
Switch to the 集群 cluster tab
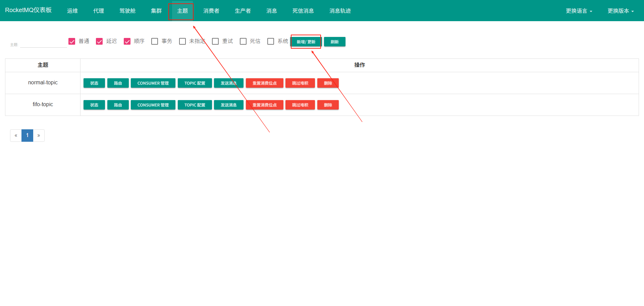pos(156,11)
